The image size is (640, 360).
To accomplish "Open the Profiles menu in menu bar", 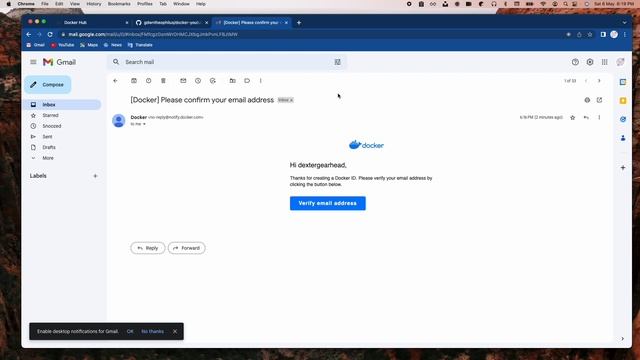I will [x=144, y=4].
